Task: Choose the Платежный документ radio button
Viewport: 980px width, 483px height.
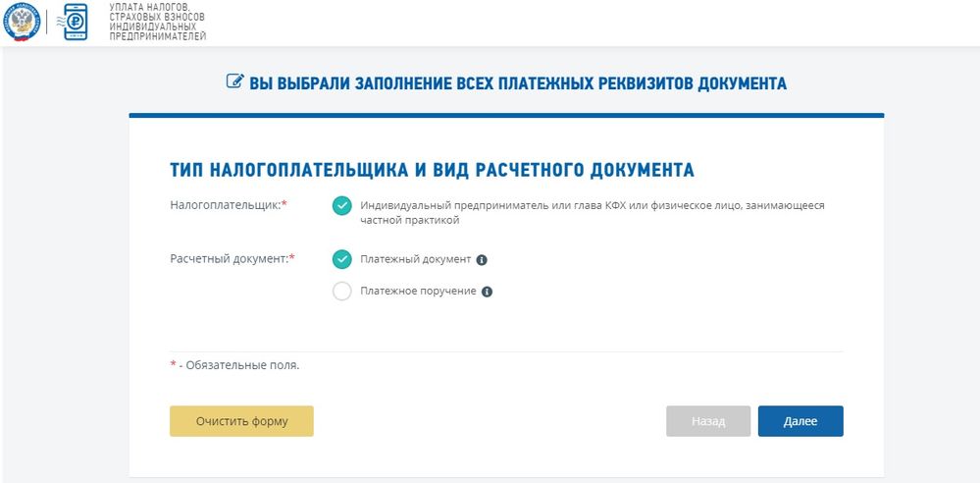Action: (x=341, y=259)
